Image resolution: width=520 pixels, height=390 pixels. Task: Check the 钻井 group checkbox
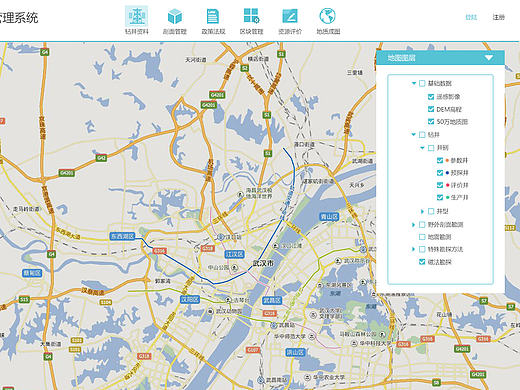pos(422,135)
